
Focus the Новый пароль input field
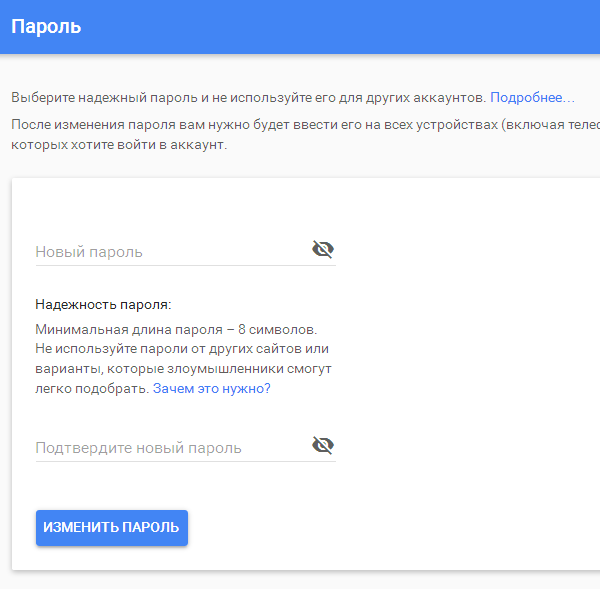(172, 252)
